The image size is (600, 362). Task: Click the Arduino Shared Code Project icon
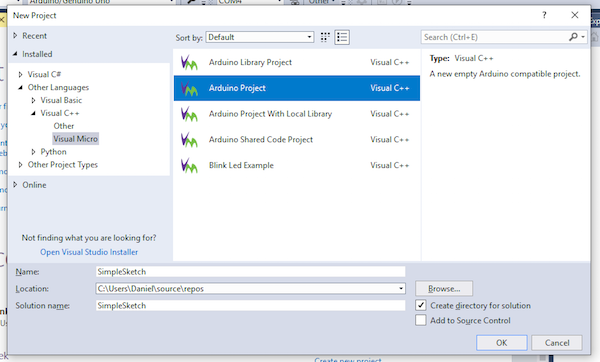click(189, 140)
